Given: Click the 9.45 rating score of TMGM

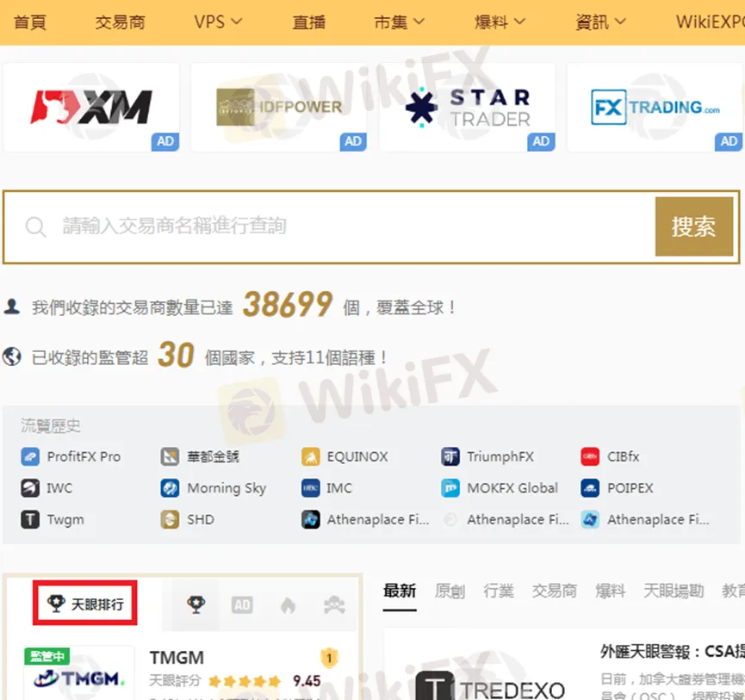Looking at the screenshot, I should pyautogui.click(x=307, y=681).
